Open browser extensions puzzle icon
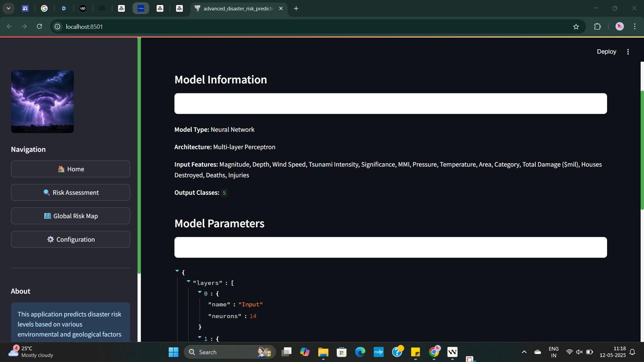The width and height of the screenshot is (644, 362). click(597, 27)
